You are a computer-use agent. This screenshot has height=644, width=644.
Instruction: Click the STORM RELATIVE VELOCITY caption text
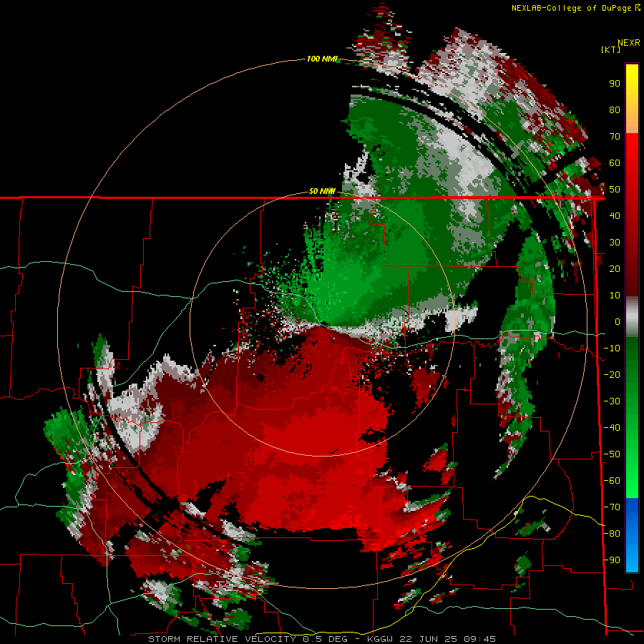pos(222,639)
